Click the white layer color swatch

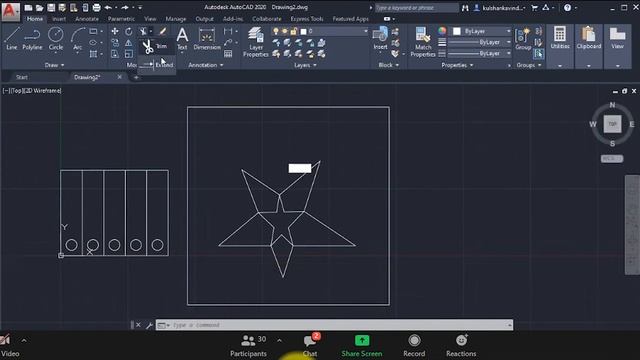[x=303, y=31]
